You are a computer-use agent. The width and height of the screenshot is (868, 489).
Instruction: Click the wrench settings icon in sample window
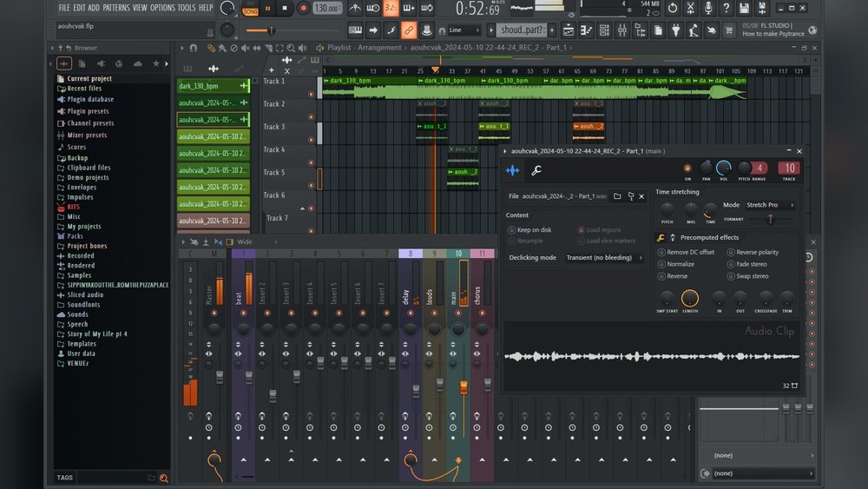pos(536,170)
